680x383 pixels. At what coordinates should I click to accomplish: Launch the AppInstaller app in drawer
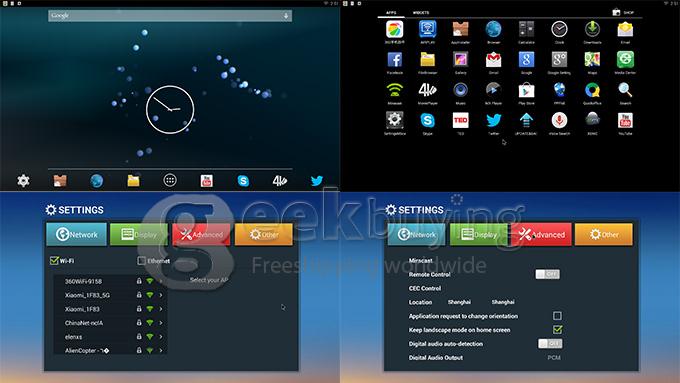tap(460, 30)
